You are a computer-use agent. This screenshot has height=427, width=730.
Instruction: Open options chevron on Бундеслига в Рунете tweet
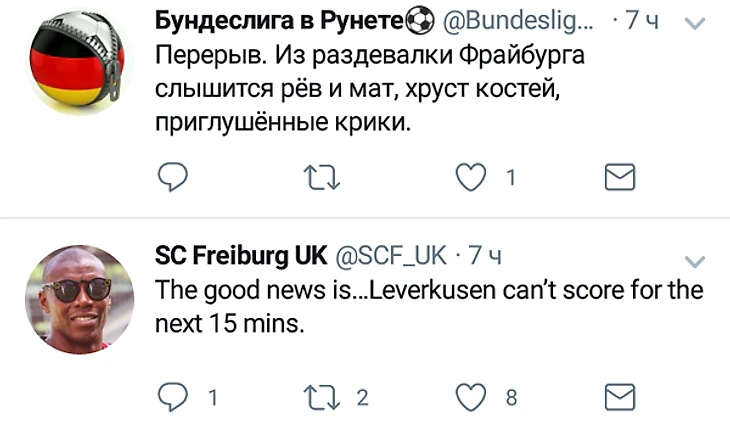point(694,20)
